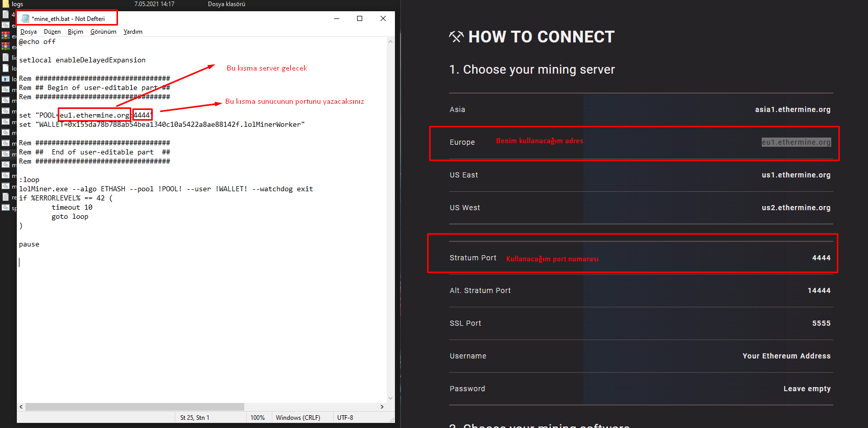Click the 5555 SSL port value
Screen dimensions: 868x428
pos(822,323)
